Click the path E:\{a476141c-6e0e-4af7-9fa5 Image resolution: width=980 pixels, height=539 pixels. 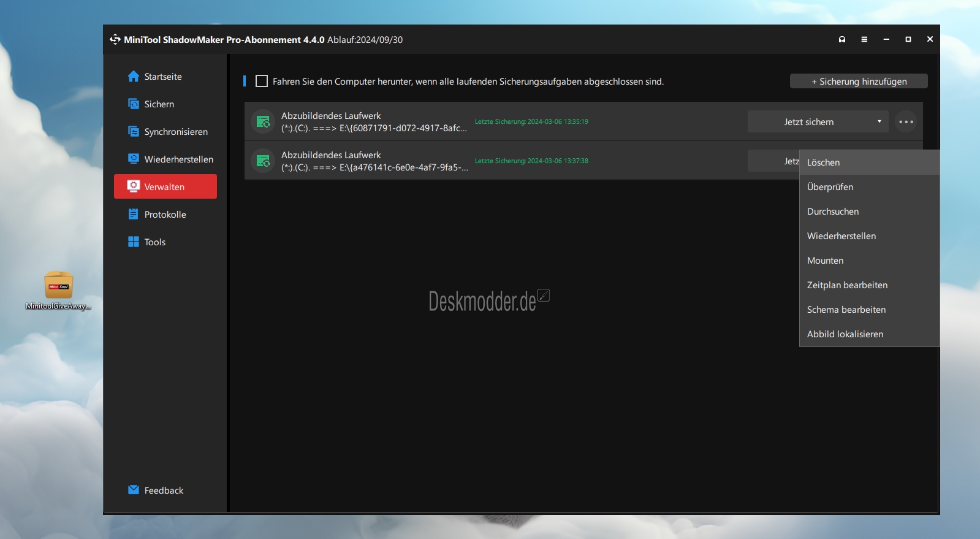404,167
